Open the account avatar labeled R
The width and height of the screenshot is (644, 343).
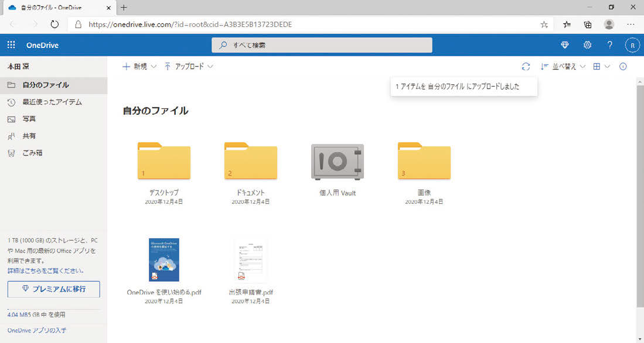[632, 44]
